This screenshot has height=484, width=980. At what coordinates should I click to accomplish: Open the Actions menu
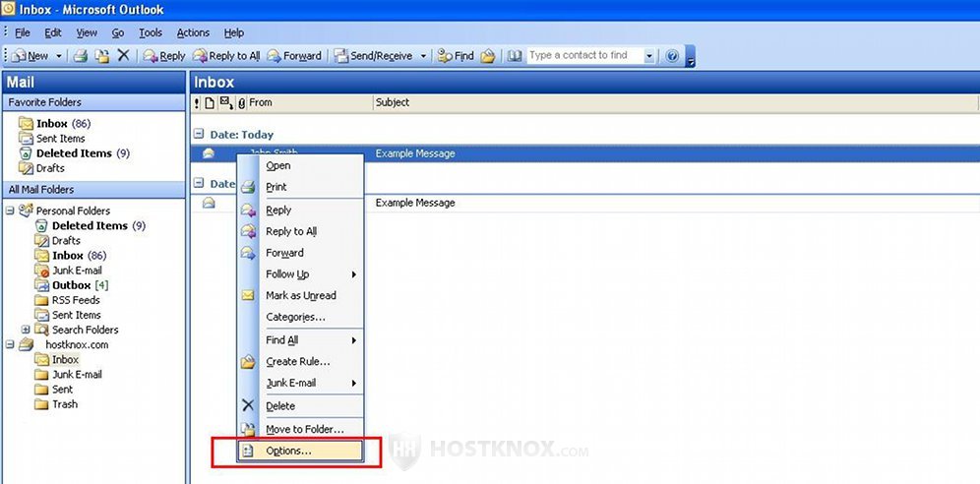[193, 33]
